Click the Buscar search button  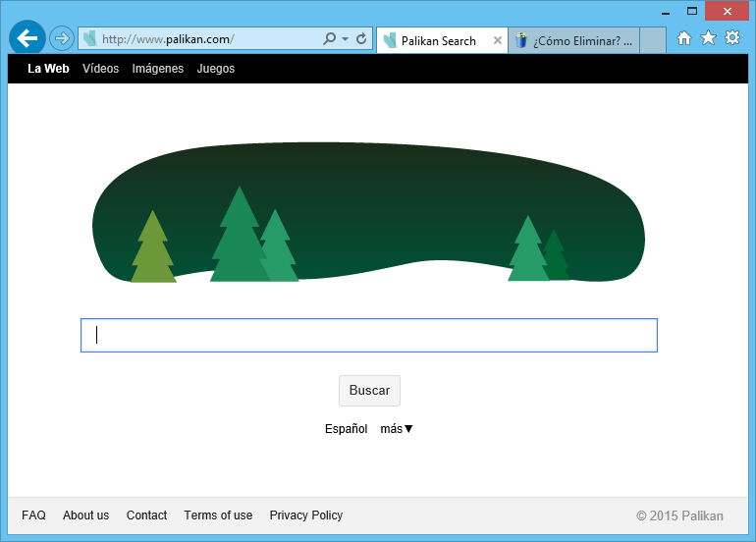[369, 391]
